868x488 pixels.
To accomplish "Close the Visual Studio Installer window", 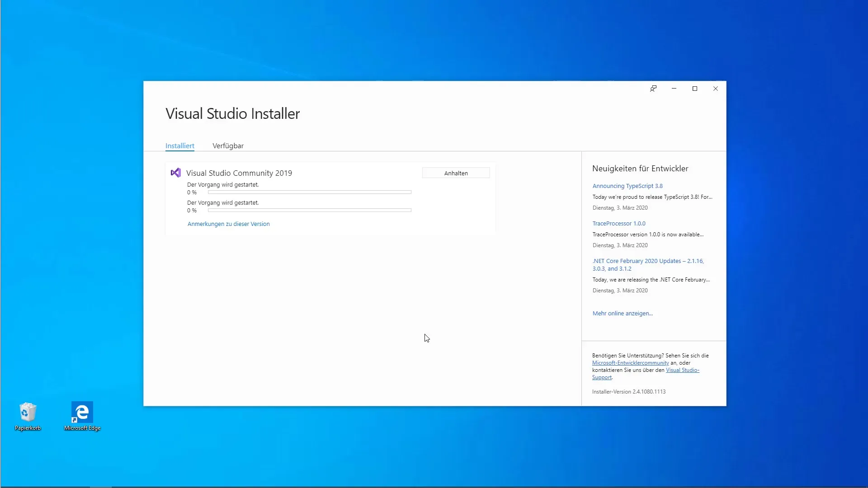I will [x=716, y=89].
